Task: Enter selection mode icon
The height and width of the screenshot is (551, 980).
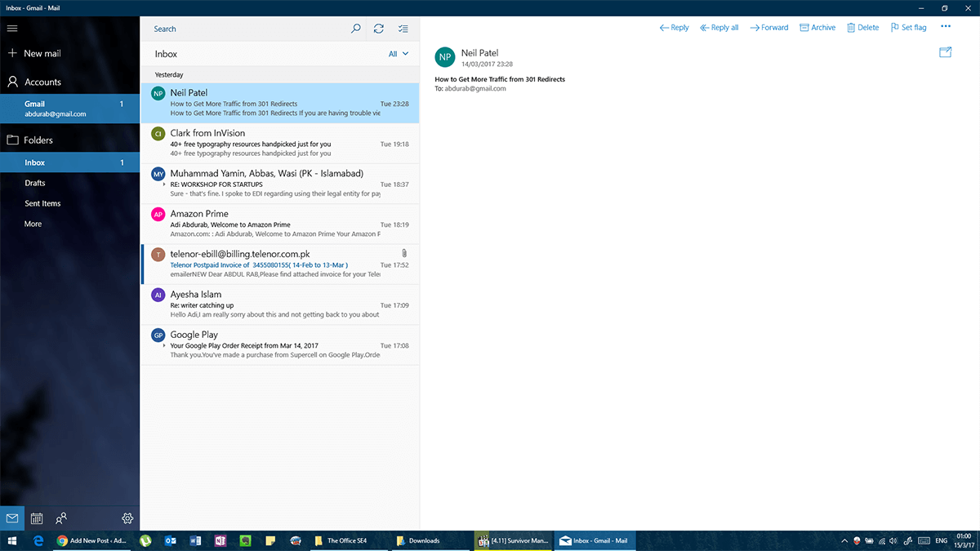Action: [x=403, y=29]
